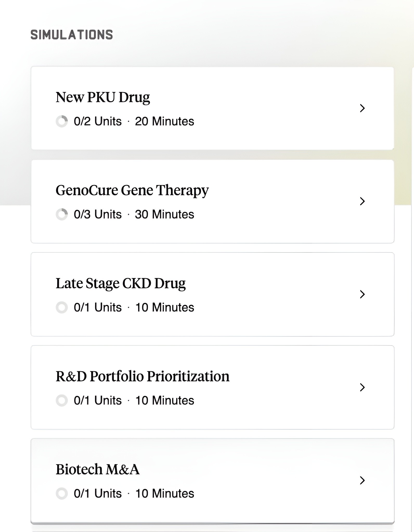Image resolution: width=414 pixels, height=532 pixels.
Task: Open the New PKU Drug simulation title
Action: (103, 97)
